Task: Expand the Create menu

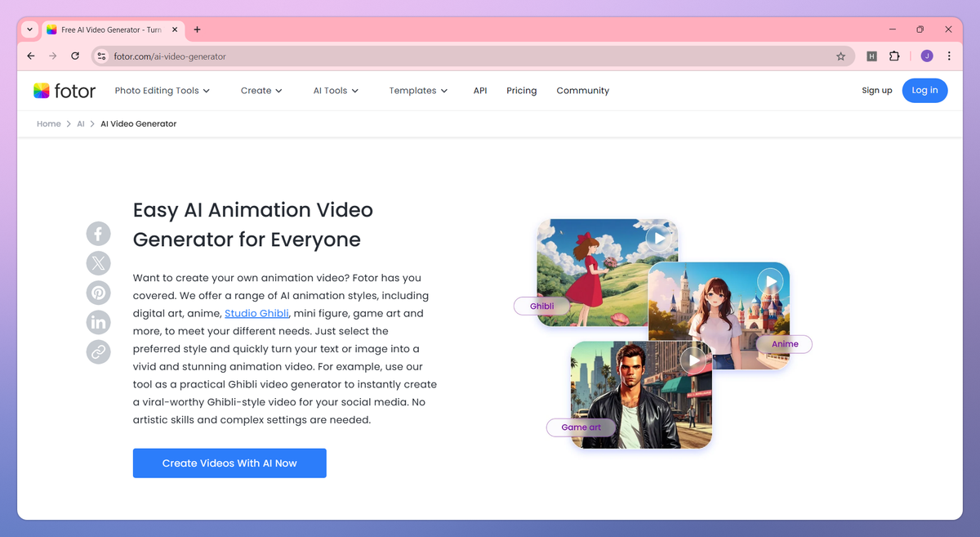Action: pos(261,91)
